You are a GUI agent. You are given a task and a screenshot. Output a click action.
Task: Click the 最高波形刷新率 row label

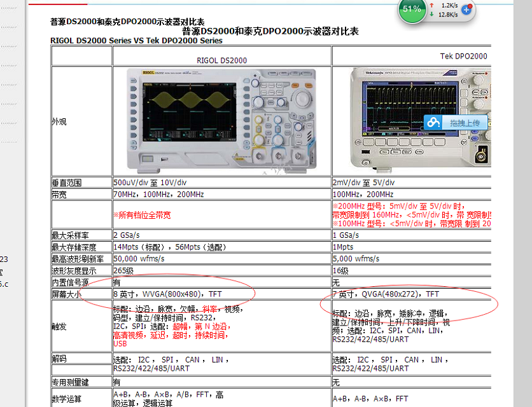coord(78,259)
